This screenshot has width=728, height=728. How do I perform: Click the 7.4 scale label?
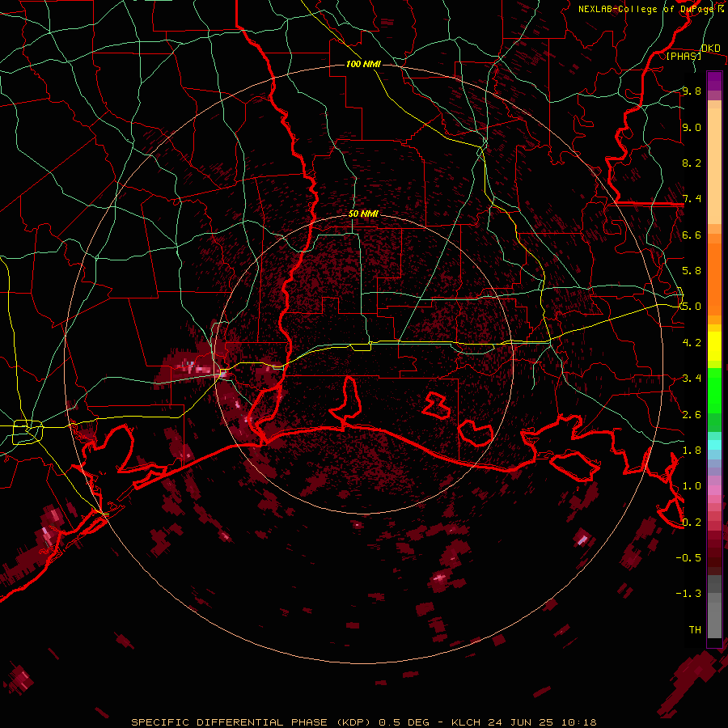tap(692, 199)
